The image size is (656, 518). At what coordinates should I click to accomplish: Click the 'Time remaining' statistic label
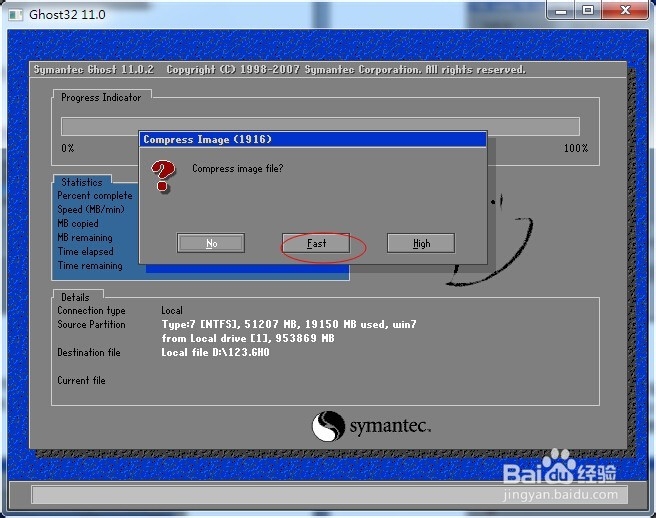click(x=90, y=265)
